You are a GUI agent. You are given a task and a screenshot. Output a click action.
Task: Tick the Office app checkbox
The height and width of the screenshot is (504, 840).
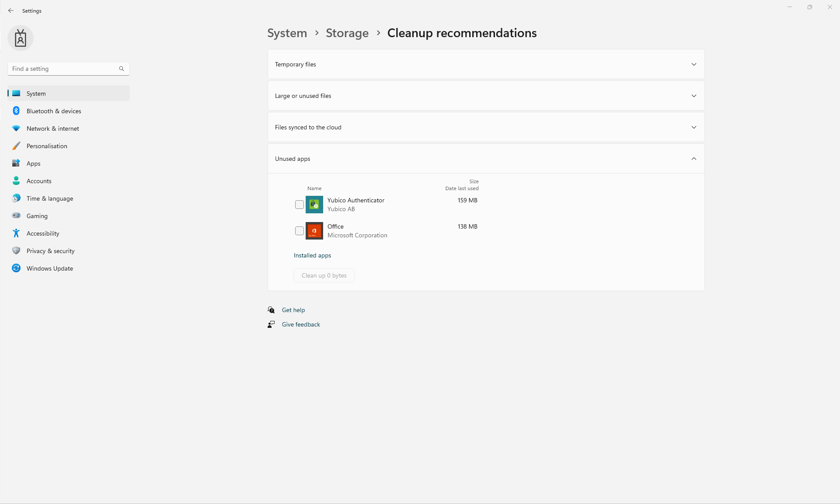[300, 231]
